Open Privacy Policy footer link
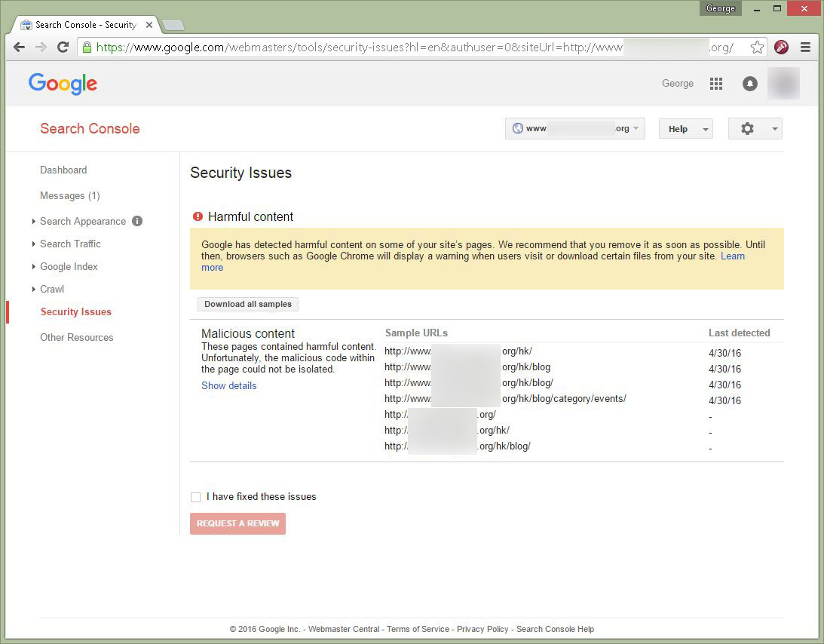824x644 pixels. coord(482,629)
